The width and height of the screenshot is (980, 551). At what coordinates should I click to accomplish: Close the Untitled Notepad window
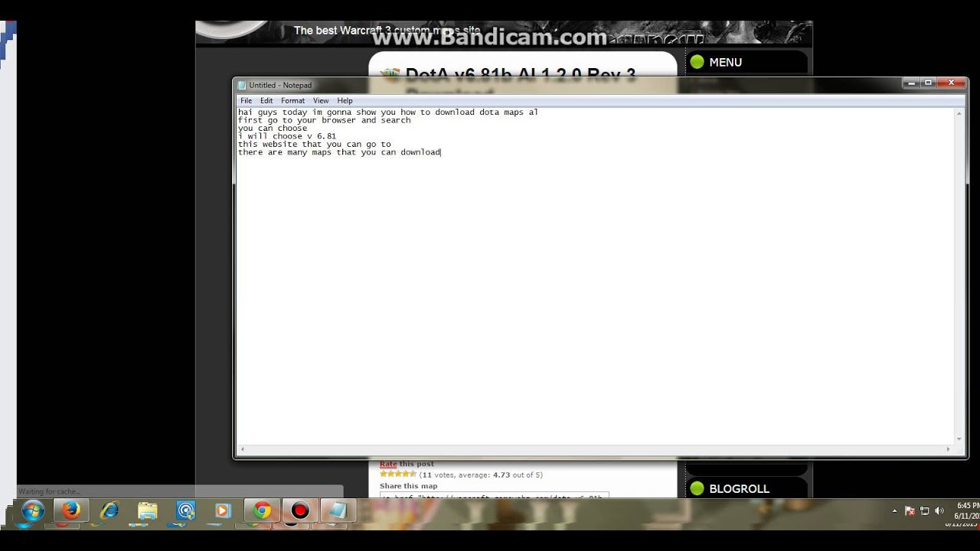[x=952, y=83]
